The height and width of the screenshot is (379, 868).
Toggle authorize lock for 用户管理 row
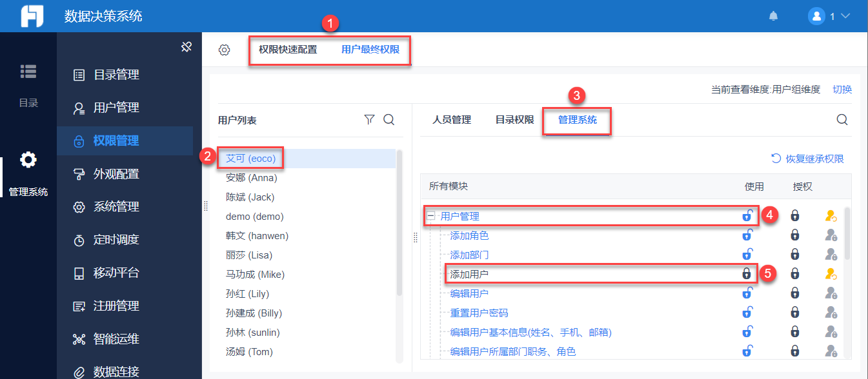[795, 216]
